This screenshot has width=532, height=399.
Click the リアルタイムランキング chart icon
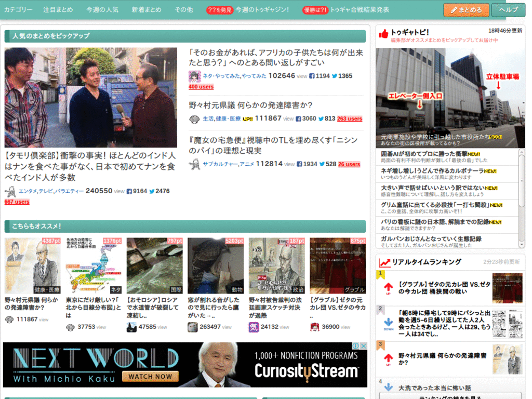coord(384,262)
